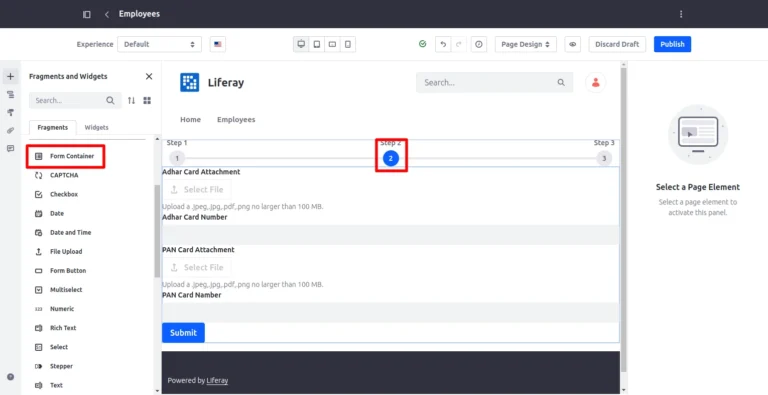Viewport: 768px width, 395px height.
Task: Click the page Search... field
Action: (x=494, y=82)
